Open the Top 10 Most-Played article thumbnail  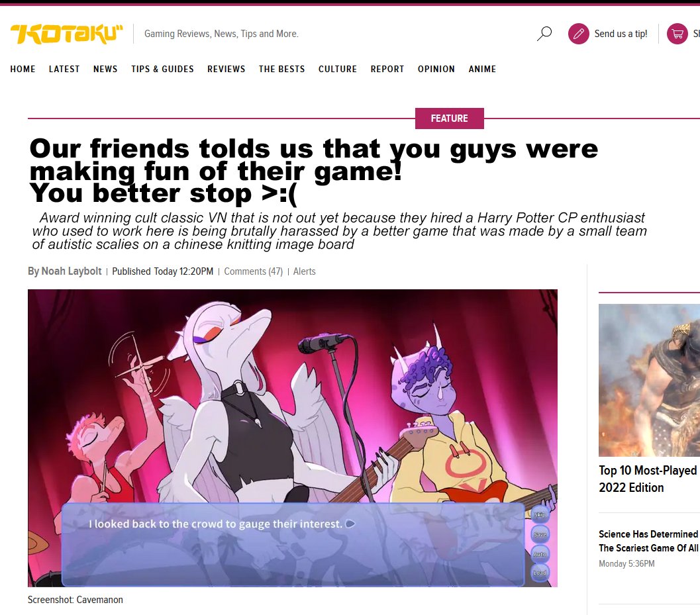click(649, 380)
